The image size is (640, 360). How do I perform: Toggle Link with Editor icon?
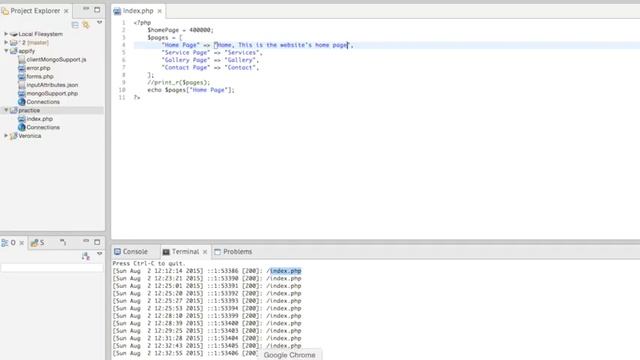[x=86, y=25]
